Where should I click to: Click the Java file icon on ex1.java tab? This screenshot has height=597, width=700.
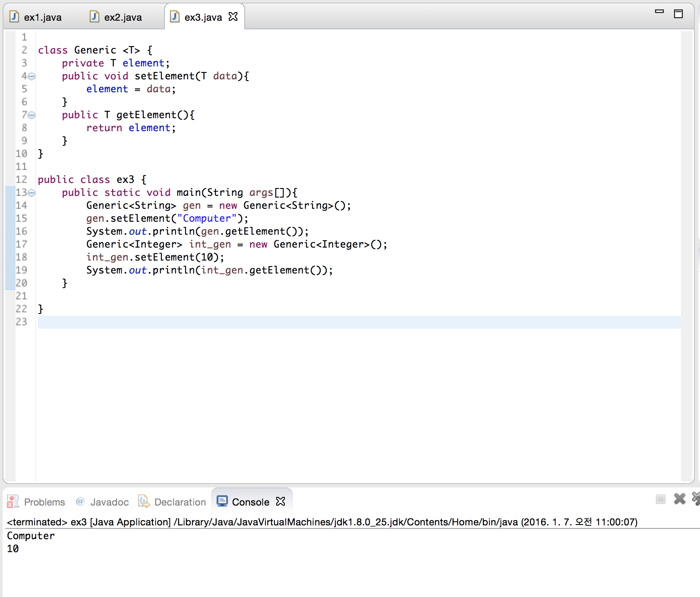click(14, 17)
